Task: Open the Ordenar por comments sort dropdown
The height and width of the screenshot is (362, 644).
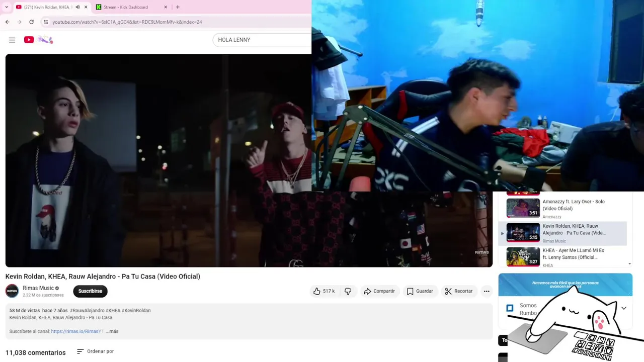Action: [96, 351]
